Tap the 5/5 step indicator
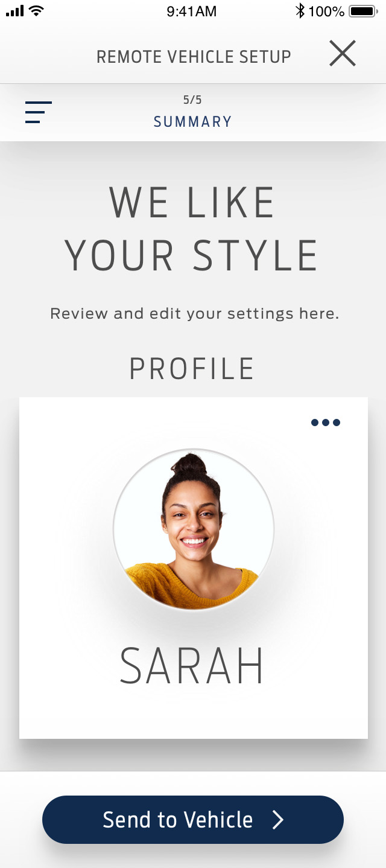The height and width of the screenshot is (868, 386). click(x=192, y=100)
